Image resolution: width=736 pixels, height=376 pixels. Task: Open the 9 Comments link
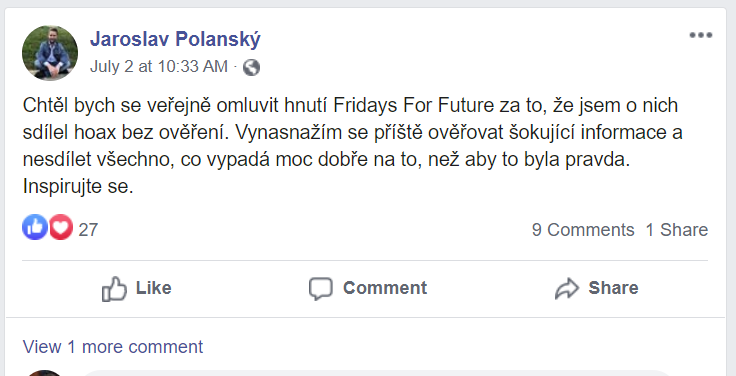[x=583, y=230]
